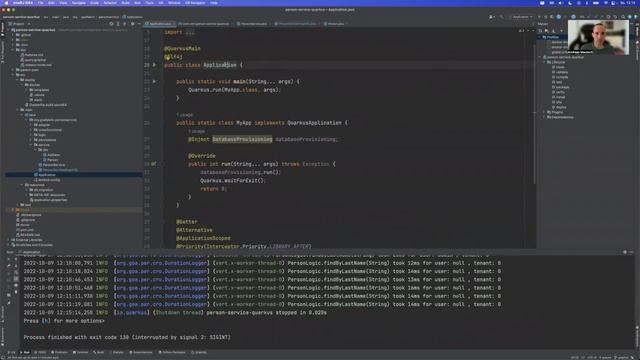640x360 pixels.
Task: Select the Application.java editor tab
Action: pyautogui.click(x=160, y=24)
